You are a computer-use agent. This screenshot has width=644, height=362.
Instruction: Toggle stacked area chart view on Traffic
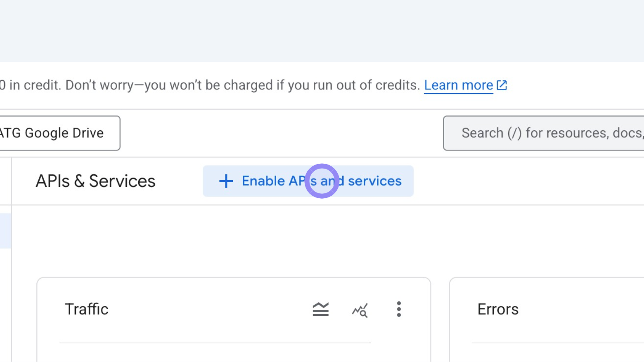[320, 309]
